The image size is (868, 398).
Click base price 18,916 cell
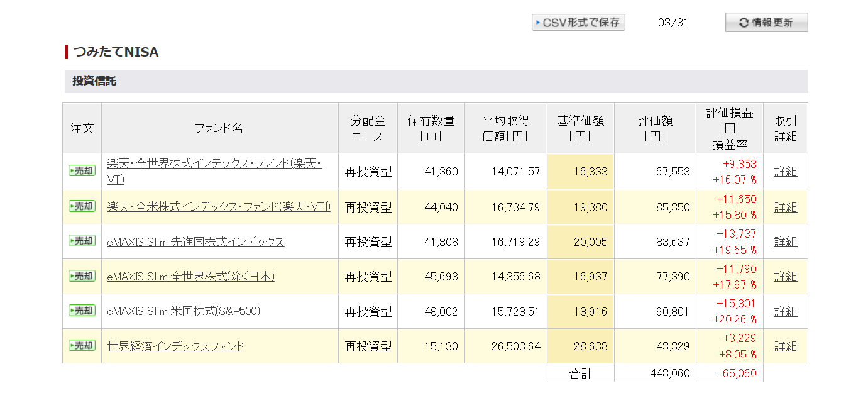coord(581,311)
